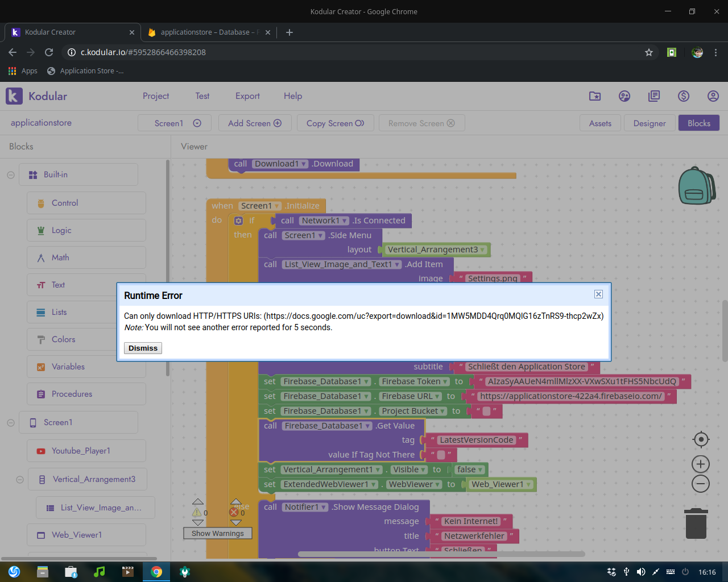The height and width of the screenshot is (582, 728).
Task: Open the dollar monetization icon
Action: pyautogui.click(x=684, y=96)
